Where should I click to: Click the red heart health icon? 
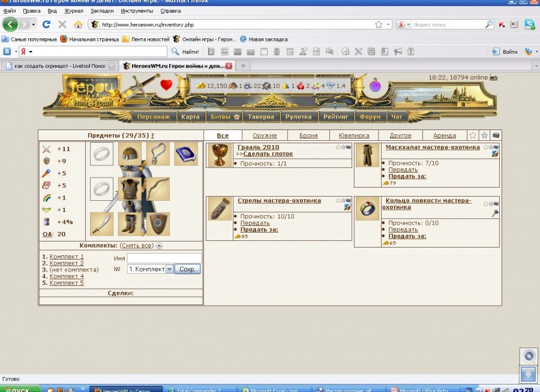166,86
